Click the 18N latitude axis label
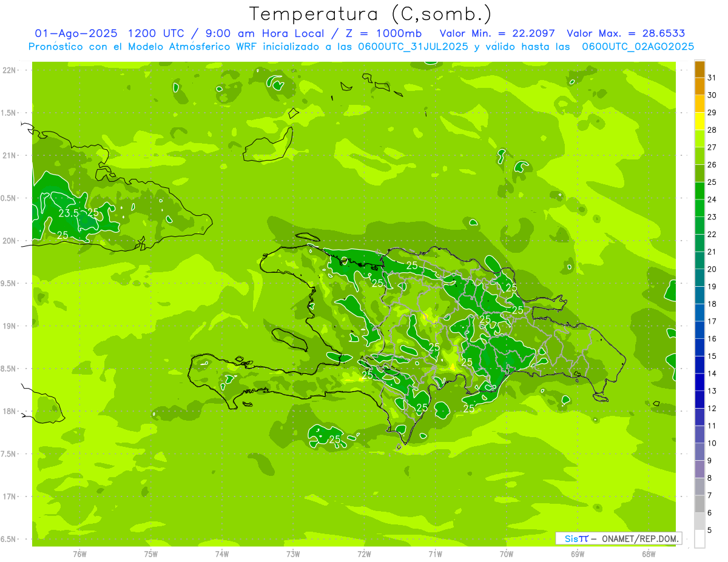The height and width of the screenshot is (562, 728). tap(10, 411)
